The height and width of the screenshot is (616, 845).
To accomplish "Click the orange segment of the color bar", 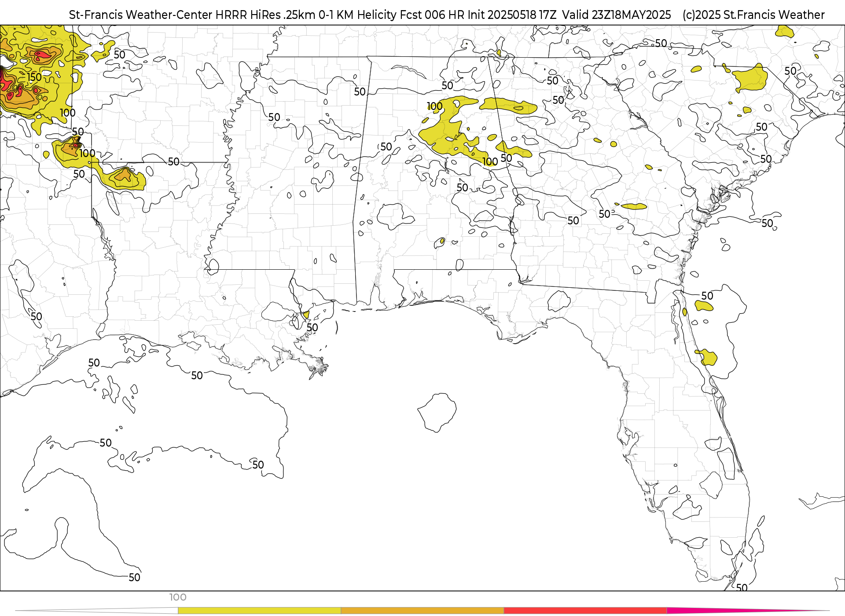I will [x=422, y=610].
